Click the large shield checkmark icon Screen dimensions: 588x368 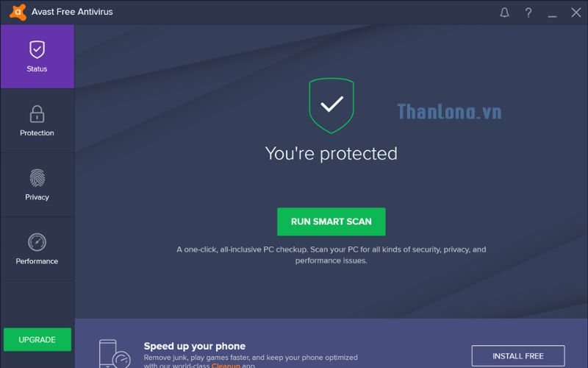[x=331, y=105]
